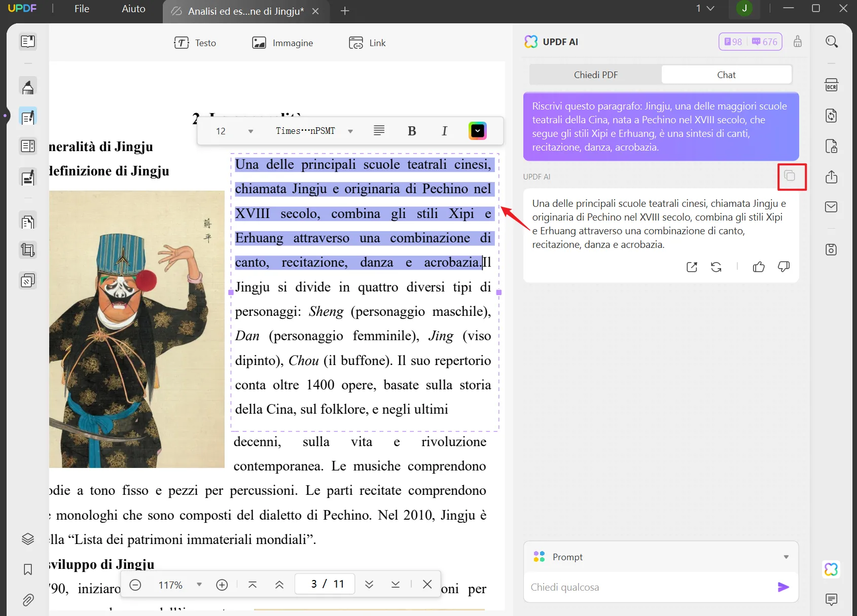Expand the font size 12 dropdown

click(x=251, y=131)
